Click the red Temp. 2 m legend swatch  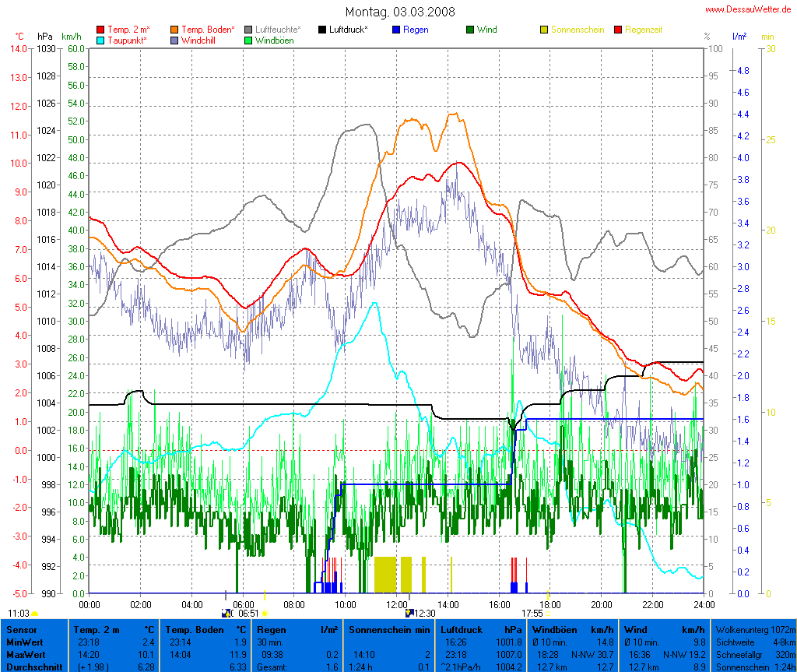click(x=100, y=30)
